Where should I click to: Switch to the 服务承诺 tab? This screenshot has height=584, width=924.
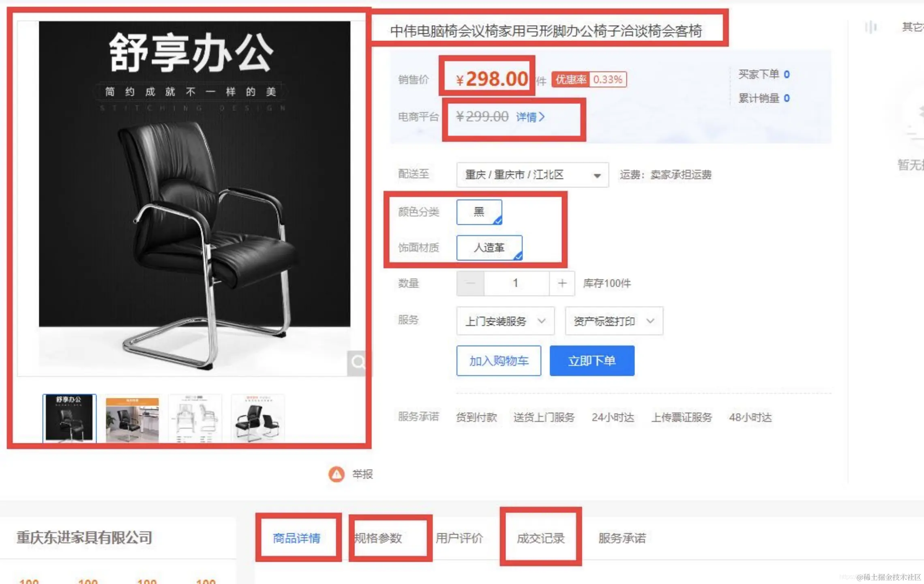coord(622,537)
